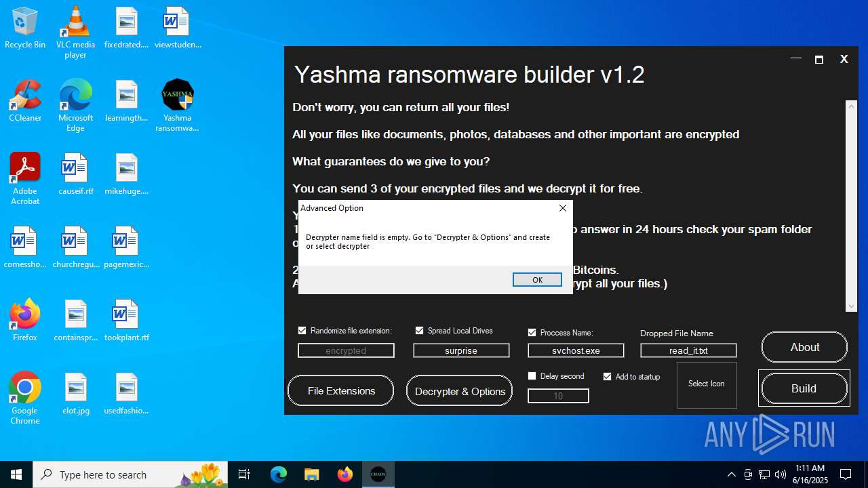Click "What guarantees do we give" line
Image resolution: width=868 pixels, height=488 pixels.
[391, 161]
